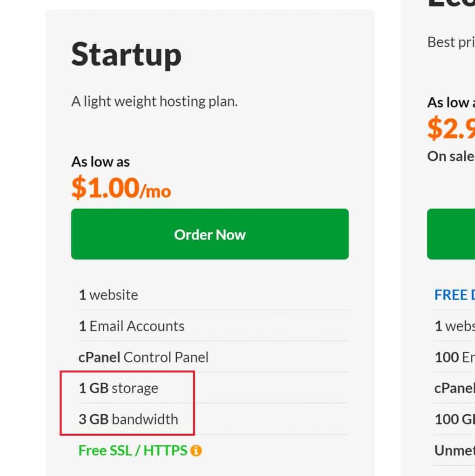Click the "100 GB" row in the second plan
This screenshot has width=475, height=476.
click(x=454, y=419)
